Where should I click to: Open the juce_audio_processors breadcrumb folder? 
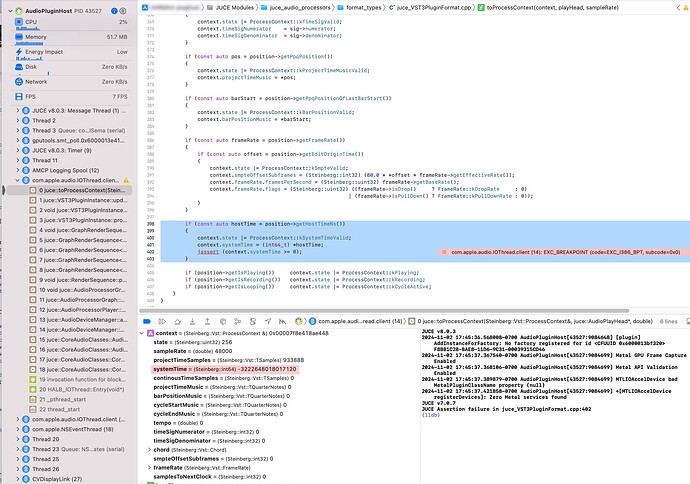click(296, 7)
